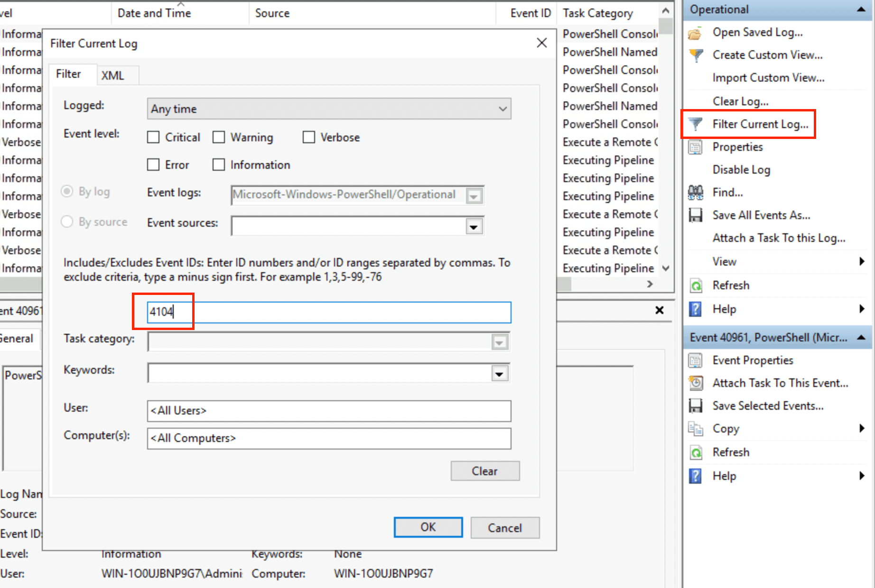Screen dimensions: 875x588
Task: Click the Create Custom View funnel icon
Action: [x=696, y=55]
